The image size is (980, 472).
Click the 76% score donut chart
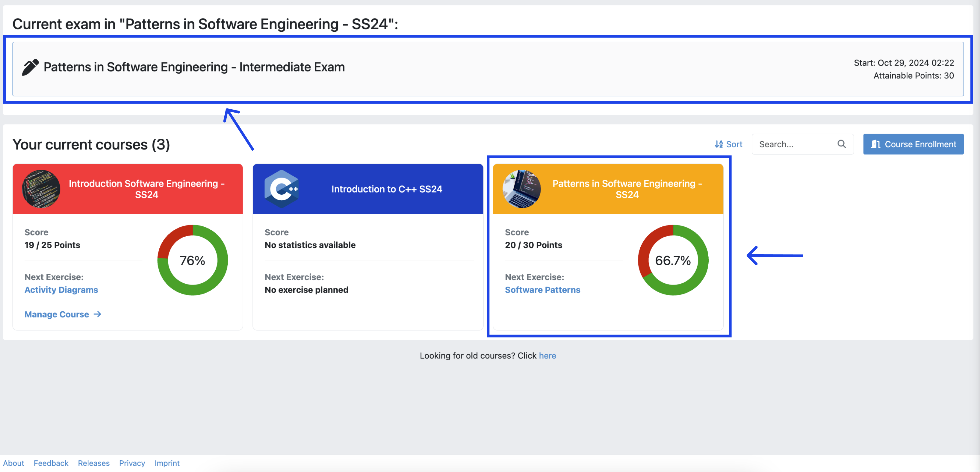point(193,260)
